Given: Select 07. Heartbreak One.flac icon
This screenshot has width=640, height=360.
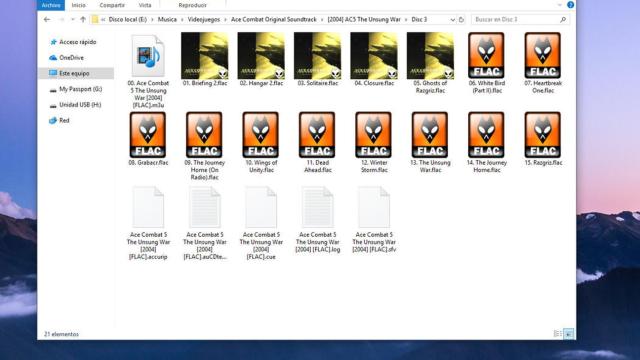Looking at the screenshot, I should point(542,56).
